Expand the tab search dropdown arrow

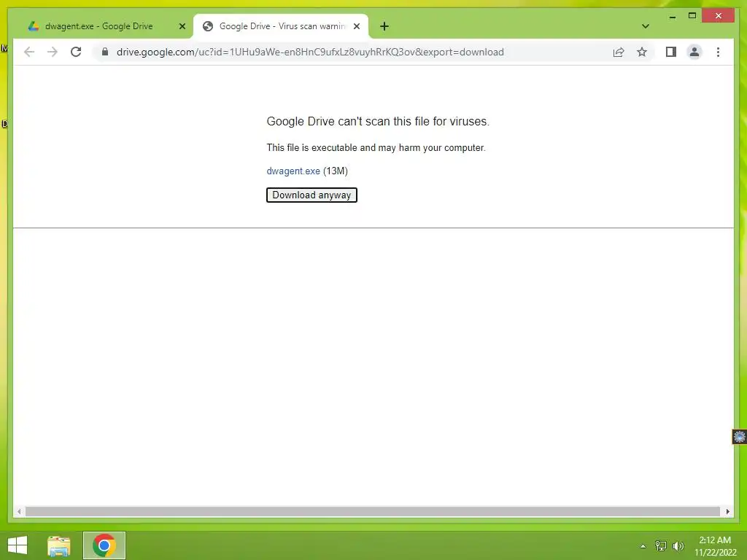[x=645, y=26]
